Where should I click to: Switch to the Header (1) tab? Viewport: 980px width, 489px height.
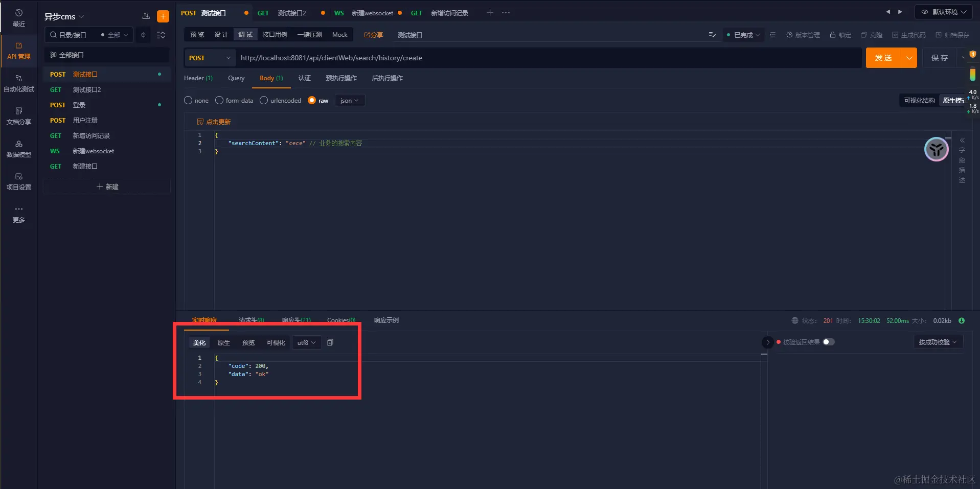198,78
